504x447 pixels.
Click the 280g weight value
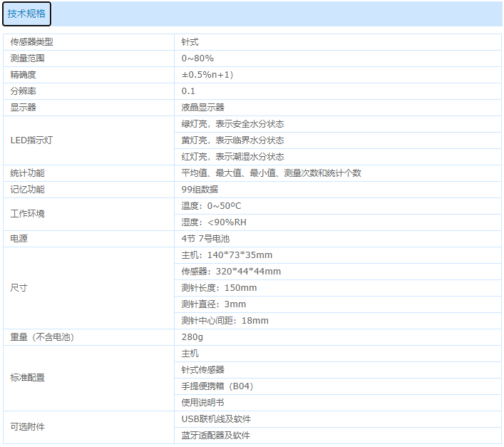[x=192, y=337]
